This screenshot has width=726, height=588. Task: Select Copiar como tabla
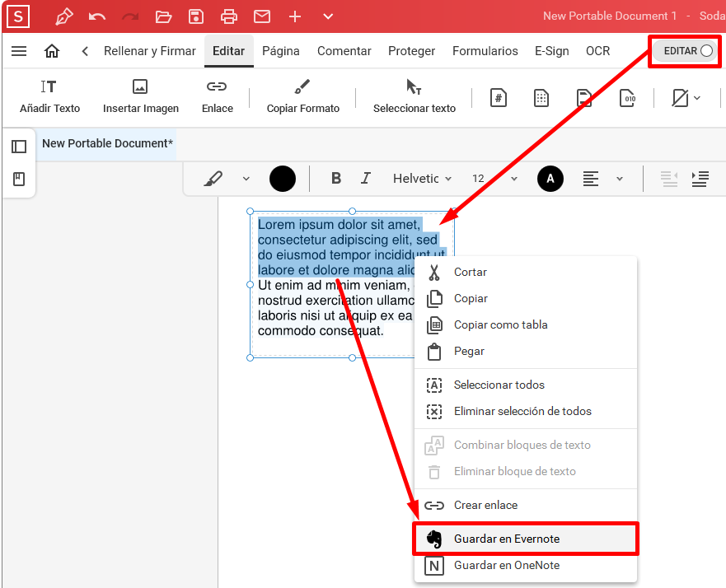526,324
